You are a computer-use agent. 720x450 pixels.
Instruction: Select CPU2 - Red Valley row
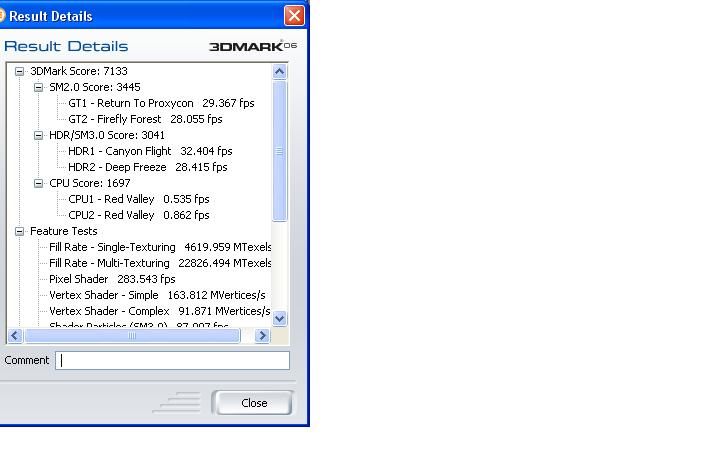pos(139,215)
